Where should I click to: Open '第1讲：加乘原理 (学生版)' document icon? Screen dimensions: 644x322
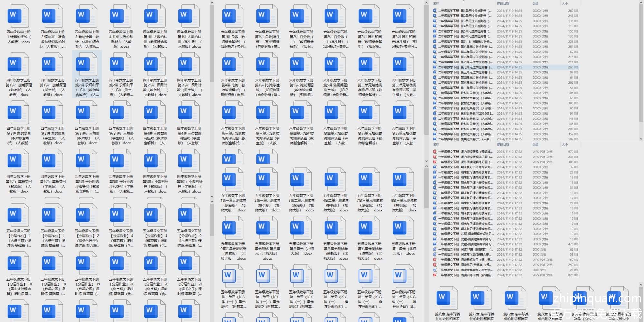click(x=52, y=64)
